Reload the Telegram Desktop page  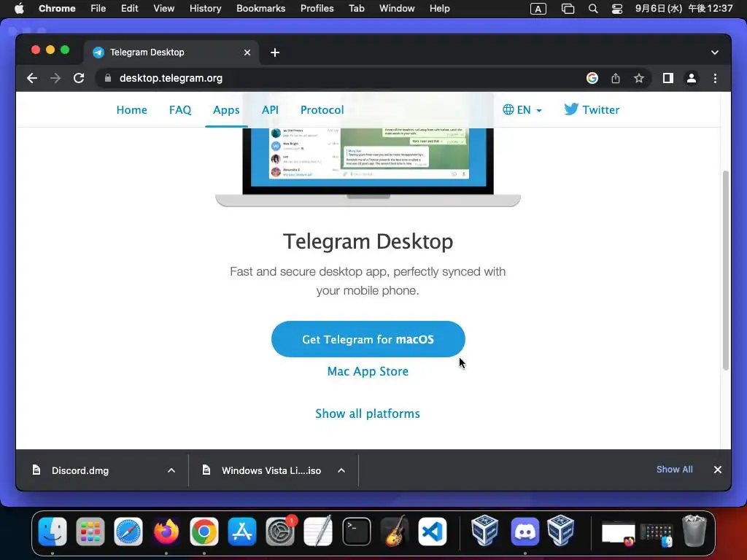click(79, 78)
